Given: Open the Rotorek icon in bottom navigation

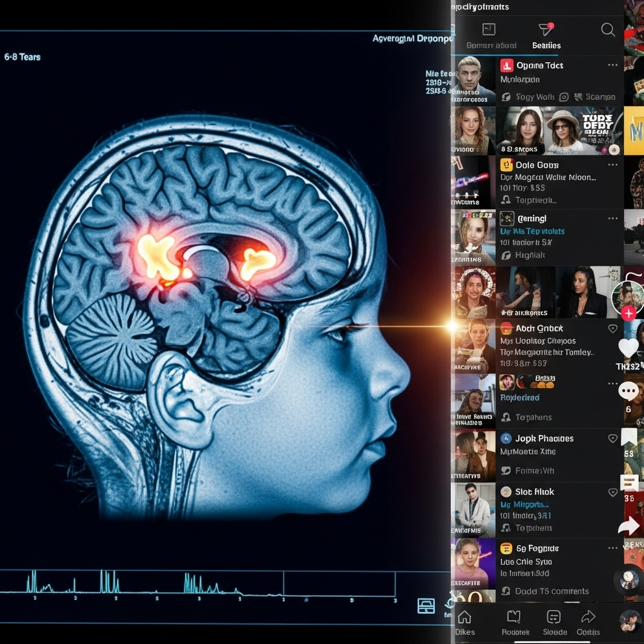Looking at the screenshot, I should pos(514,616).
